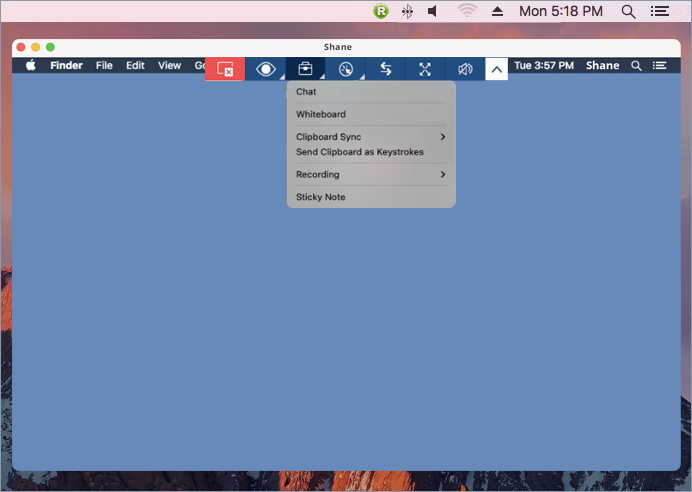Click the remote actions cursor icon
Image resolution: width=692 pixels, height=492 pixels.
(345, 69)
